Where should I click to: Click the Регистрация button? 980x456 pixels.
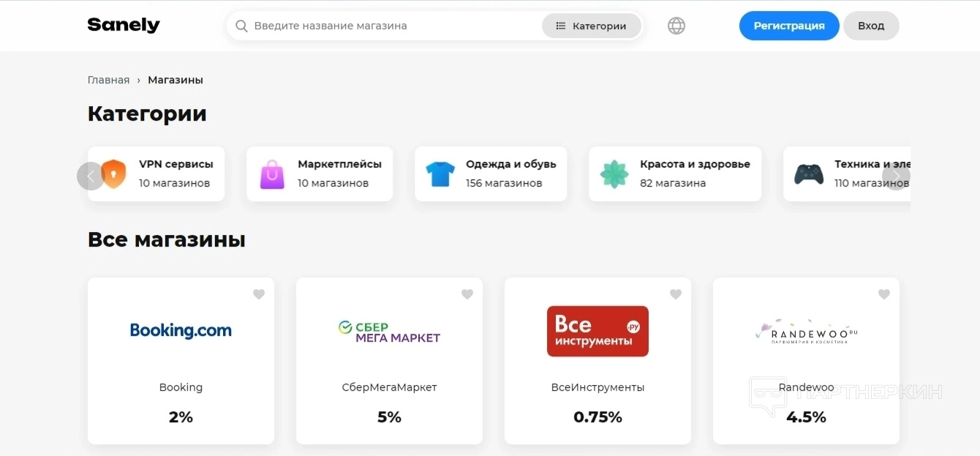pyautogui.click(x=789, y=26)
